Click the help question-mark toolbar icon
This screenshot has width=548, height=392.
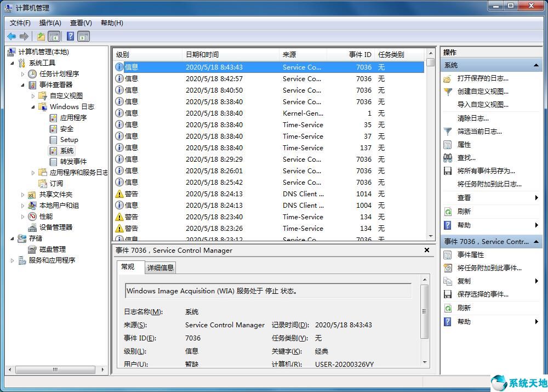(x=70, y=36)
